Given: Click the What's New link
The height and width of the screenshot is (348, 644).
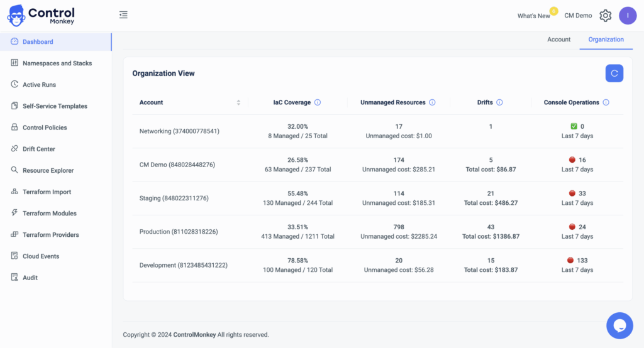Looking at the screenshot, I should (533, 16).
